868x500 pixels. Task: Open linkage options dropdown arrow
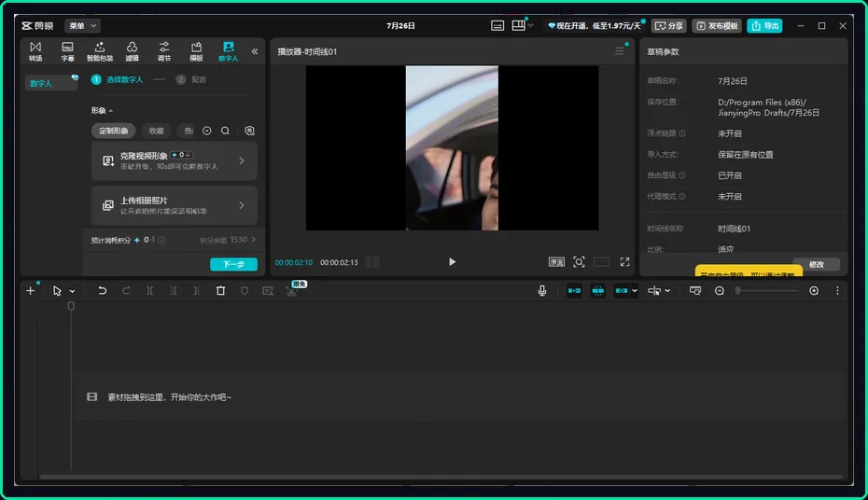635,291
